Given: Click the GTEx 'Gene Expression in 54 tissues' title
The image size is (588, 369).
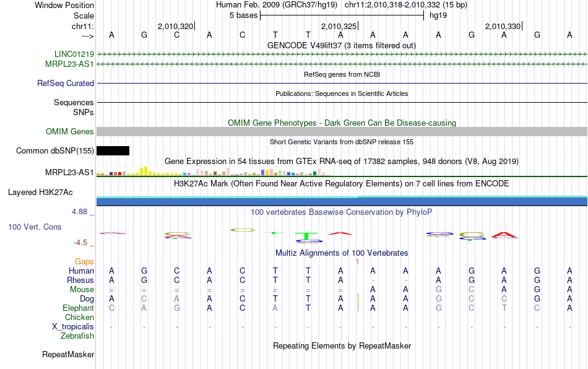Looking at the screenshot, I should tap(342, 161).
